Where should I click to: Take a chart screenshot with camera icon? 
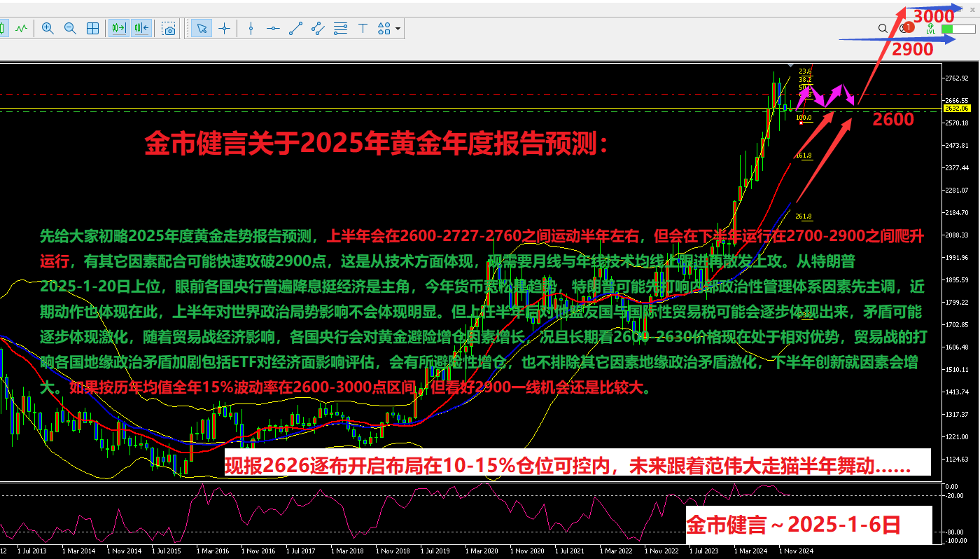[x=169, y=29]
